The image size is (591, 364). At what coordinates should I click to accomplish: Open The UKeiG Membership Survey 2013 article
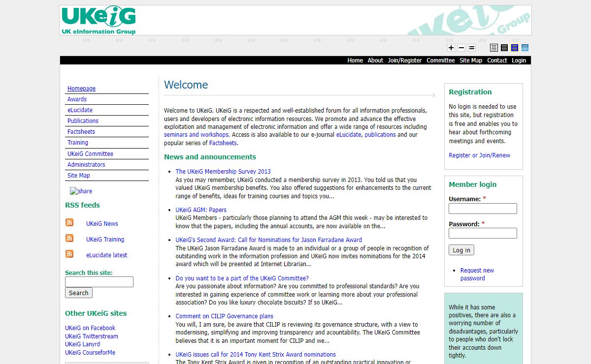point(223,172)
